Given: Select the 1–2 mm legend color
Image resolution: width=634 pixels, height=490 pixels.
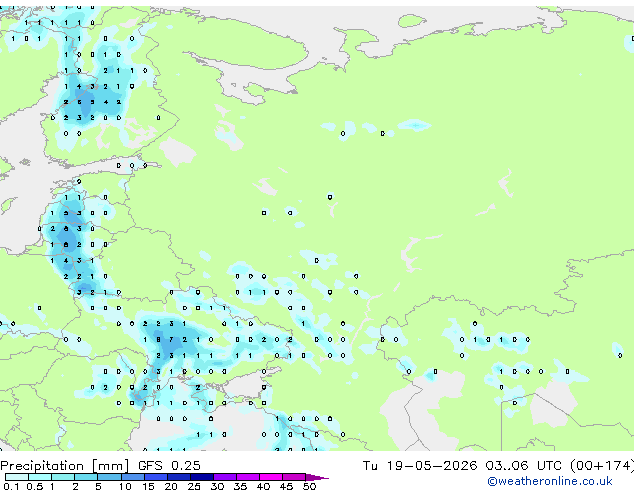Looking at the screenshot, I should click(63, 477).
